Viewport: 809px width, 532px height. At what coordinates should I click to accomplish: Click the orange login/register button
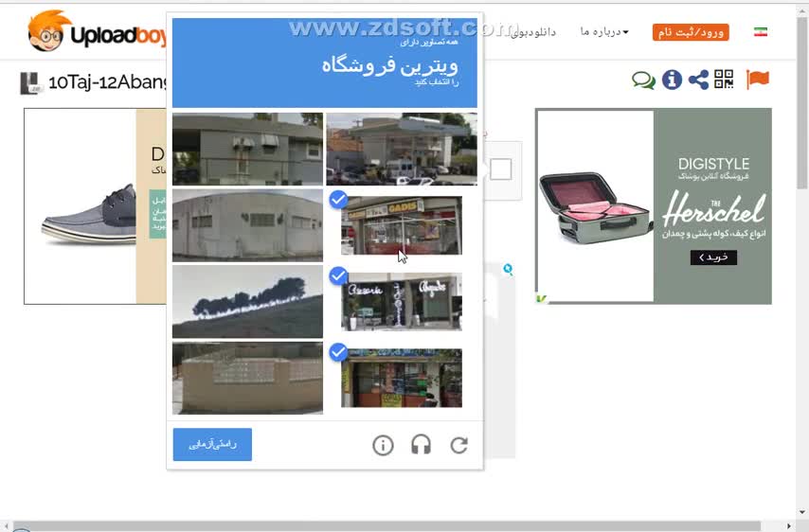691,32
